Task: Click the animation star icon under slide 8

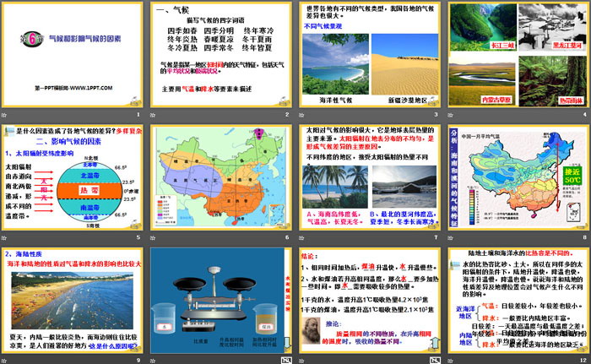Action: (450, 237)
